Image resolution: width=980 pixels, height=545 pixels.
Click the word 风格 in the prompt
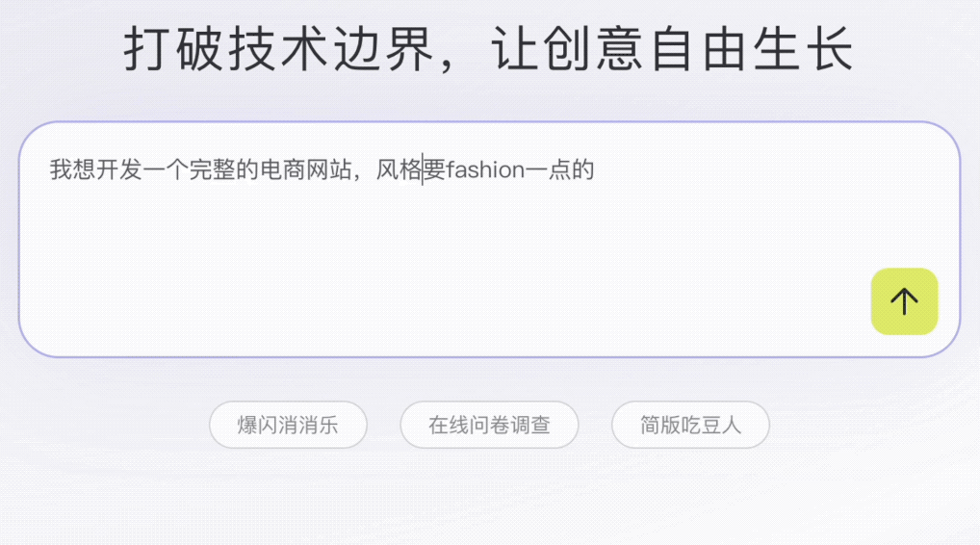[399, 169]
